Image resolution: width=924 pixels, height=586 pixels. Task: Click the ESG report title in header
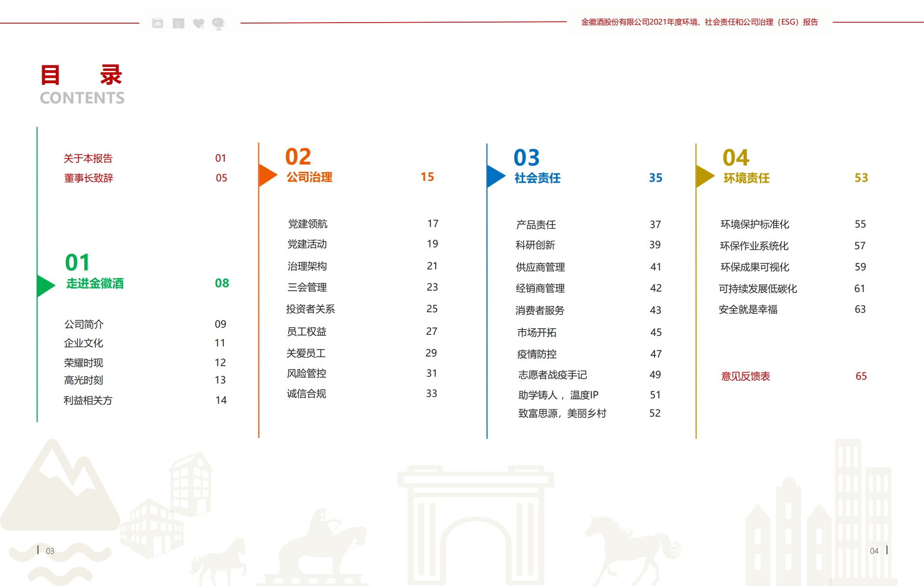pyautogui.click(x=699, y=22)
